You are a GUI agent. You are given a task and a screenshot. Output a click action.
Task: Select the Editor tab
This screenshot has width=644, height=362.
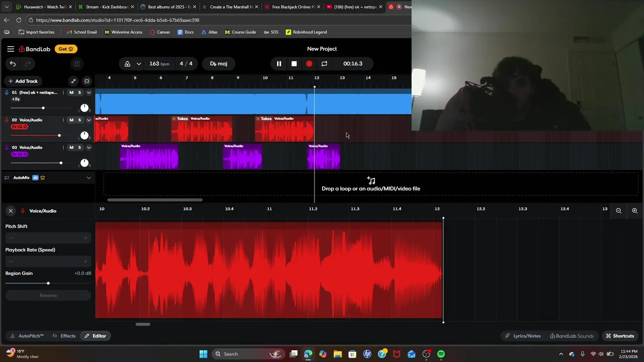tap(95, 336)
